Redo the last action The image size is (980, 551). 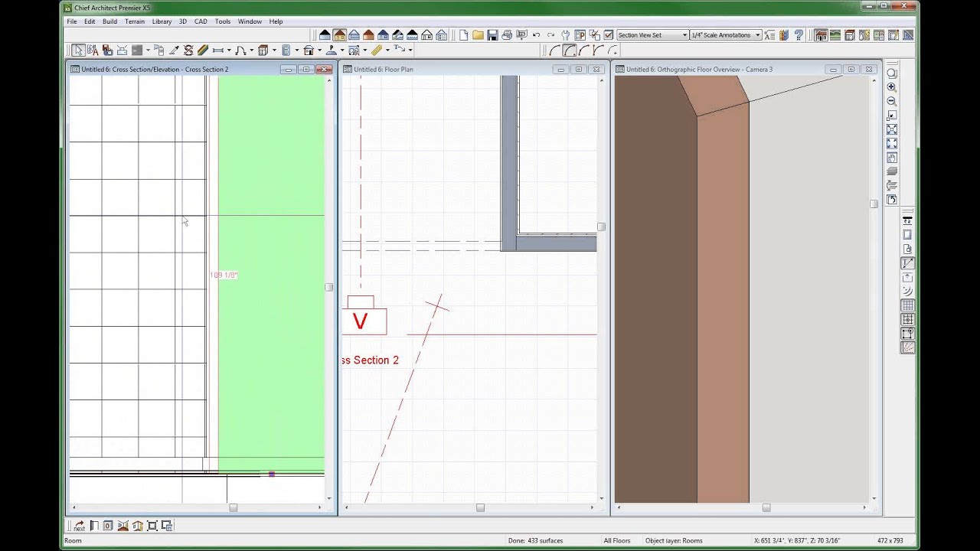550,35
